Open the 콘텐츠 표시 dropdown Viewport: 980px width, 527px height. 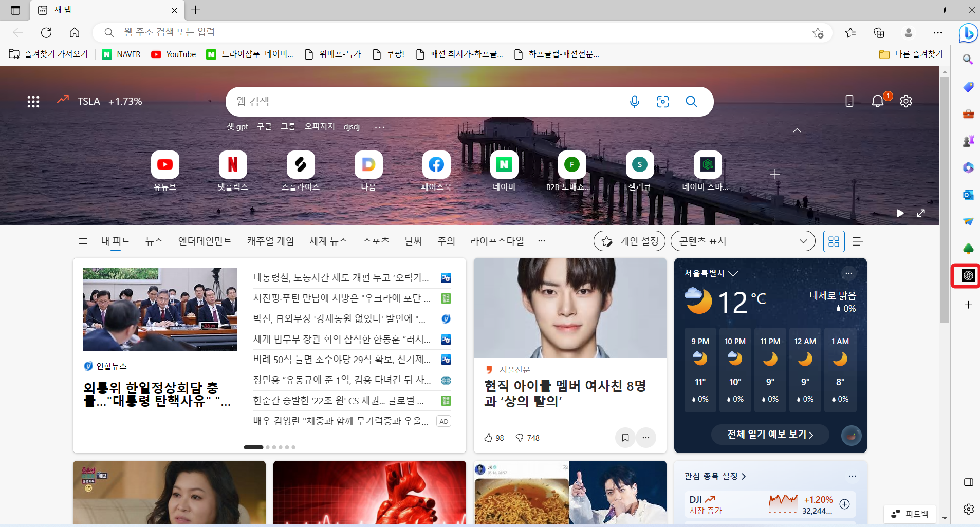click(x=742, y=240)
